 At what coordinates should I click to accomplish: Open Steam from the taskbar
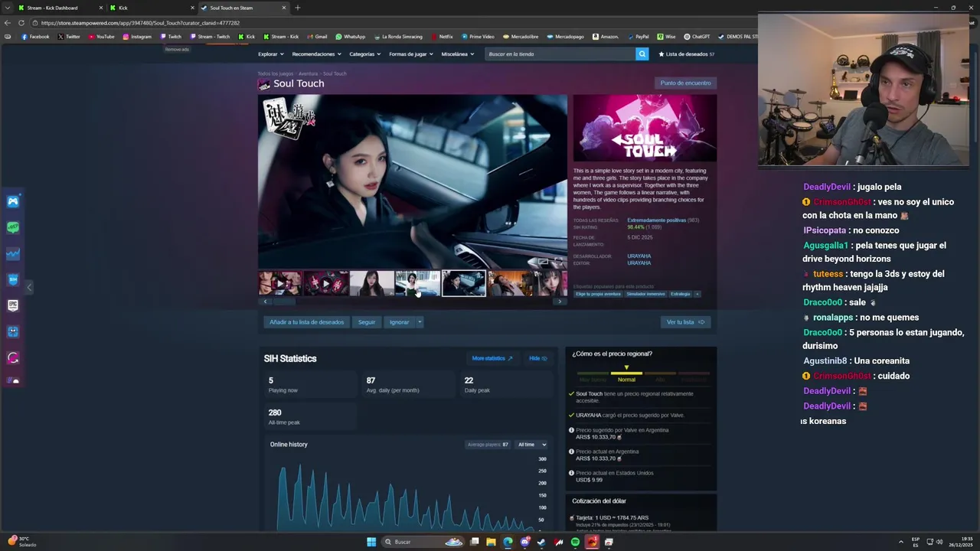(541, 542)
